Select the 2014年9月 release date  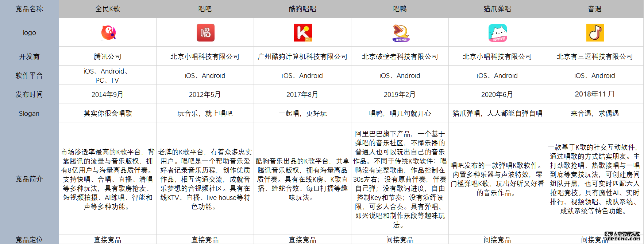click(108, 94)
